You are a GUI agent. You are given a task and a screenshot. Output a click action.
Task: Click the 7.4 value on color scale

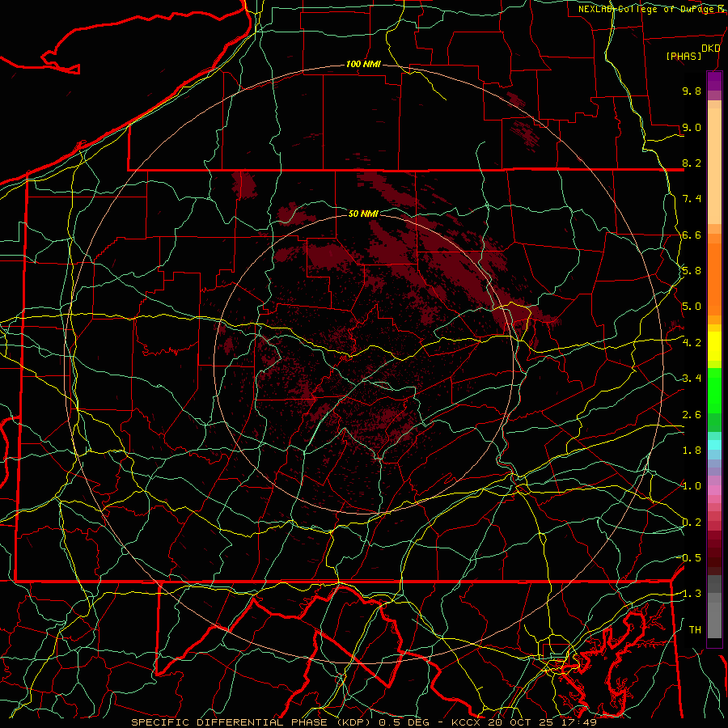tap(692, 199)
